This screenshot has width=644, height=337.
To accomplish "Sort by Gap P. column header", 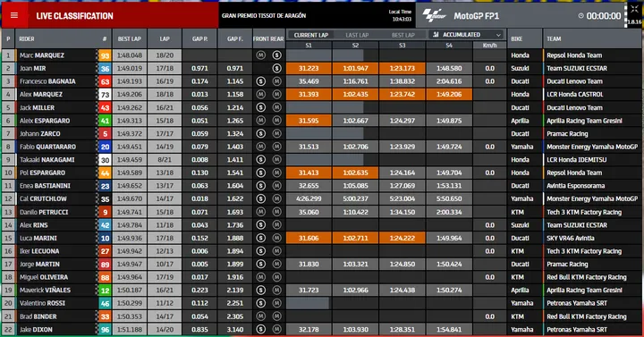I will [x=199, y=39].
